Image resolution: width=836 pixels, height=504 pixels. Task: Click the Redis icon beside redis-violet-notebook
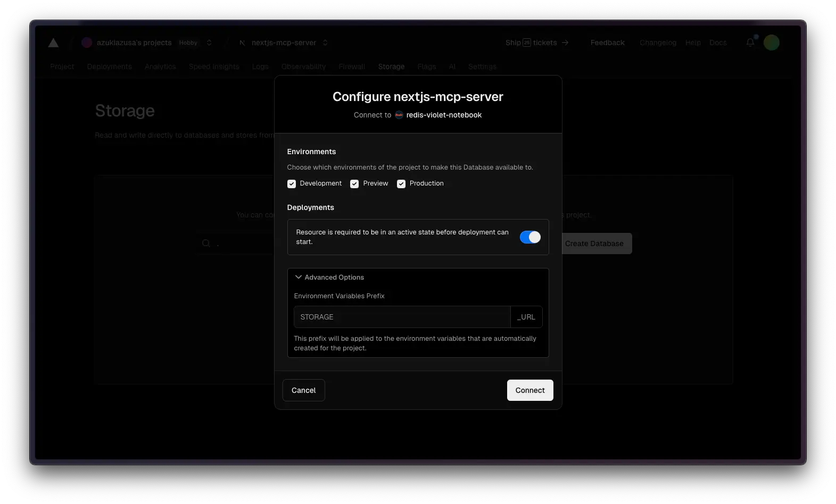tap(399, 115)
